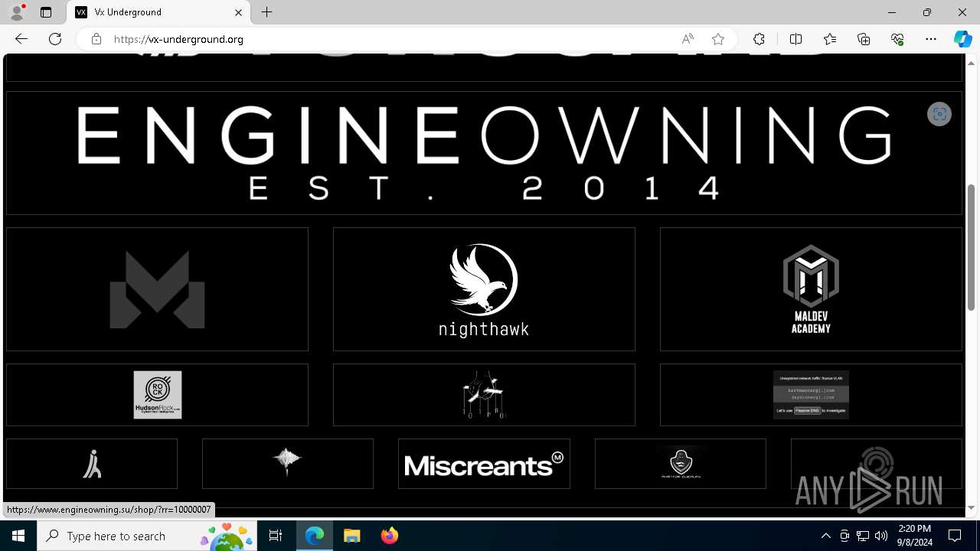Show hidden system tray icons
This screenshot has width=980, height=551.
coord(825,536)
